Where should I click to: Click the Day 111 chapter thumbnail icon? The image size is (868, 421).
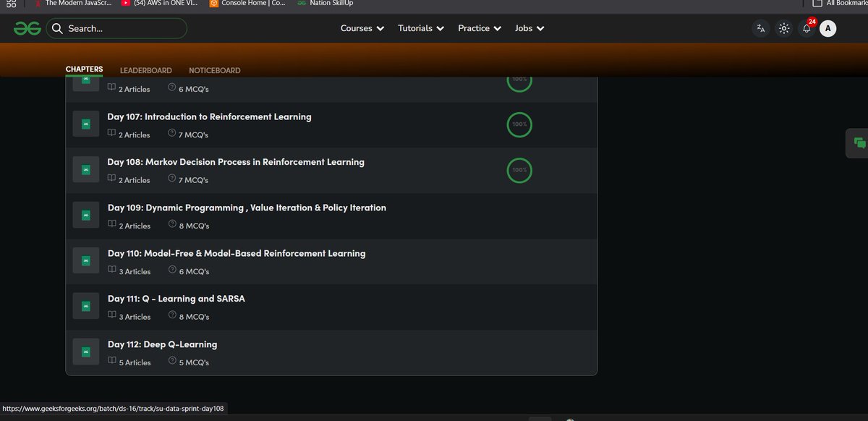(85, 307)
